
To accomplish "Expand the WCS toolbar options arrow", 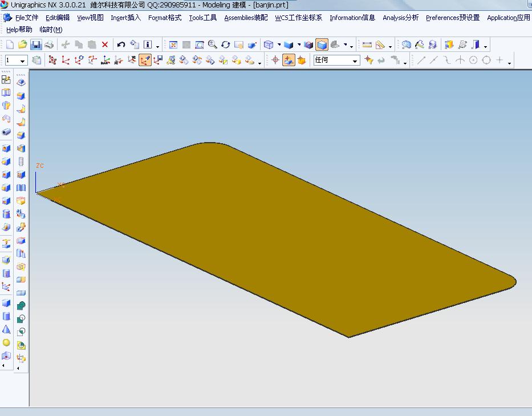I will click(x=259, y=63).
